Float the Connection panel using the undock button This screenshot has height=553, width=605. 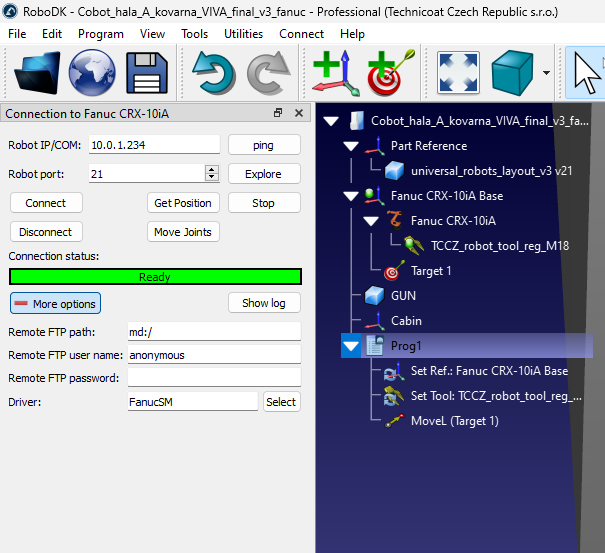coord(278,114)
